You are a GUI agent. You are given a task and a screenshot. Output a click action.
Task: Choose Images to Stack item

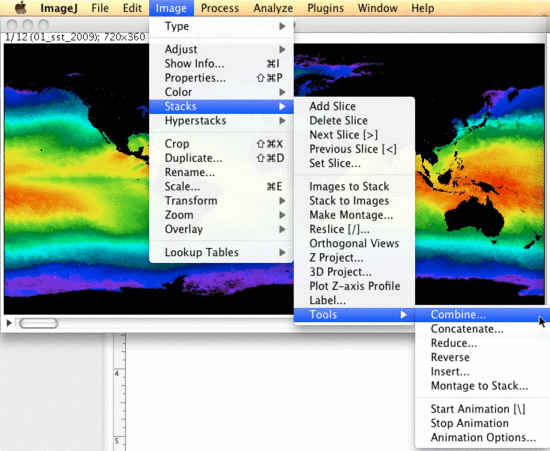pos(354,187)
